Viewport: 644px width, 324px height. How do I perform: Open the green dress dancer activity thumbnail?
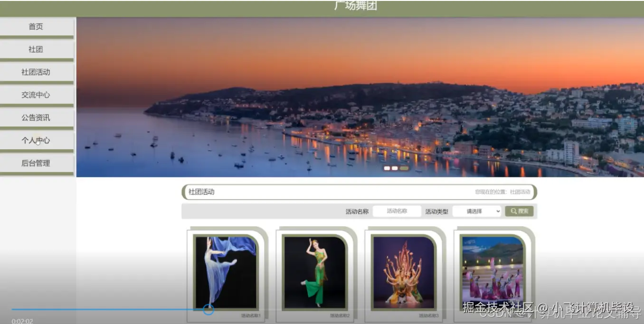click(315, 273)
